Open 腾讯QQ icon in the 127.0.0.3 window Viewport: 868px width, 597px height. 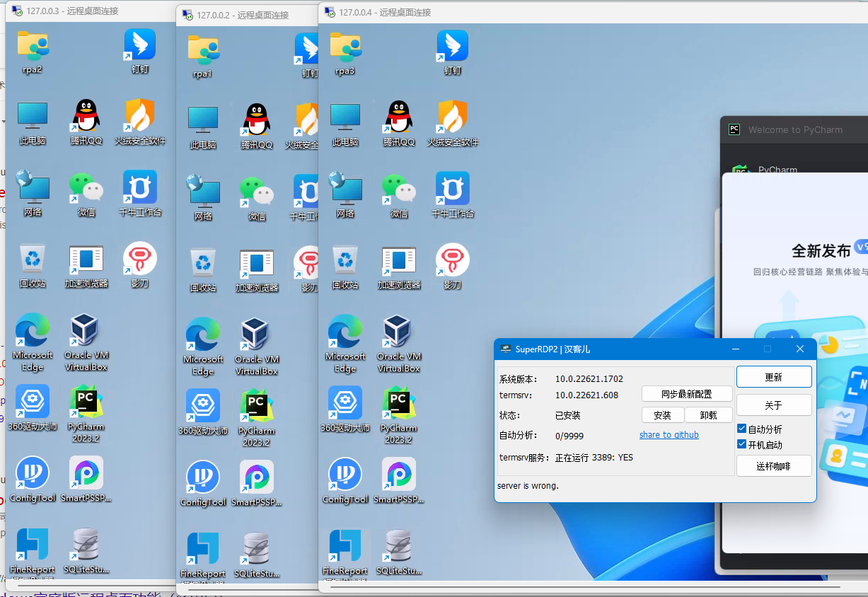pos(86,117)
